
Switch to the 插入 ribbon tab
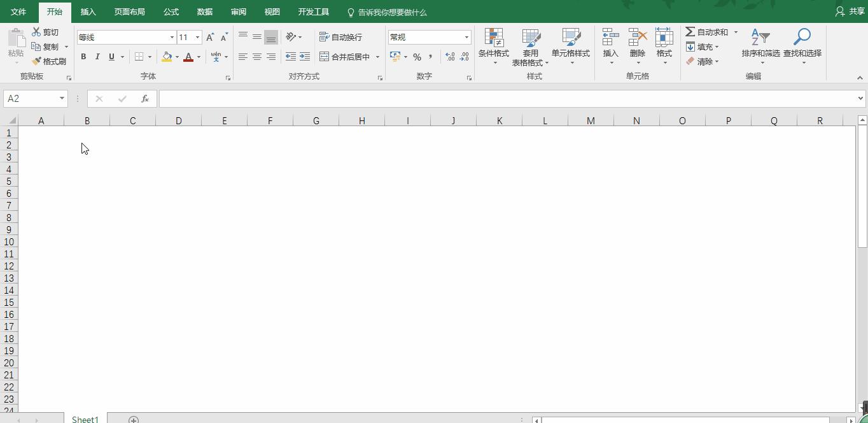tap(88, 11)
